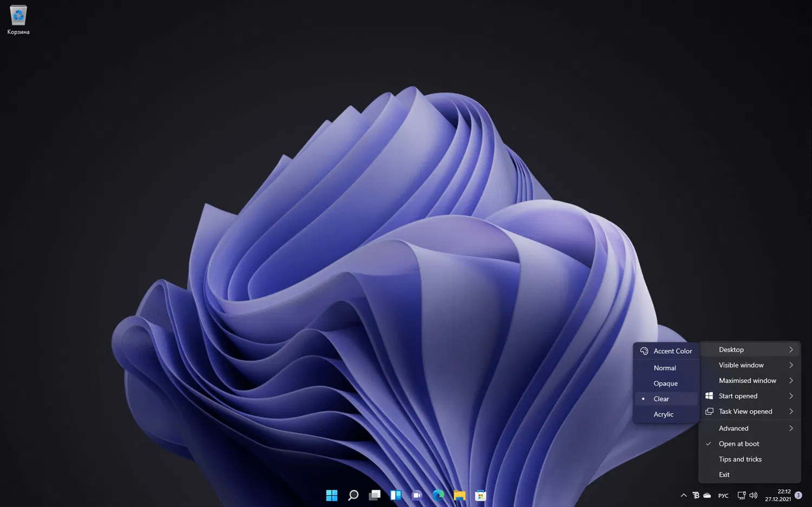Select the Clear taskbar style

click(x=666, y=399)
